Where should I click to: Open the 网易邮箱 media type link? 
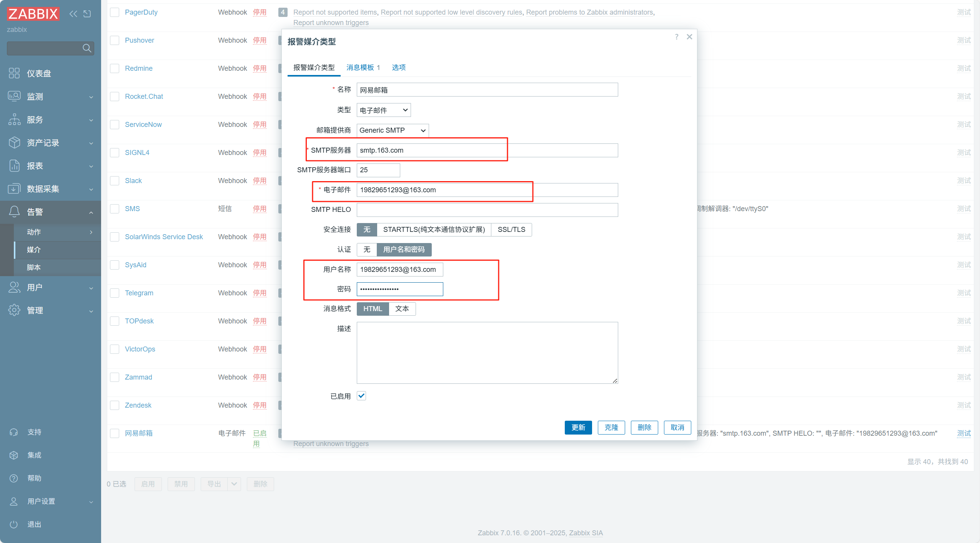(x=139, y=433)
